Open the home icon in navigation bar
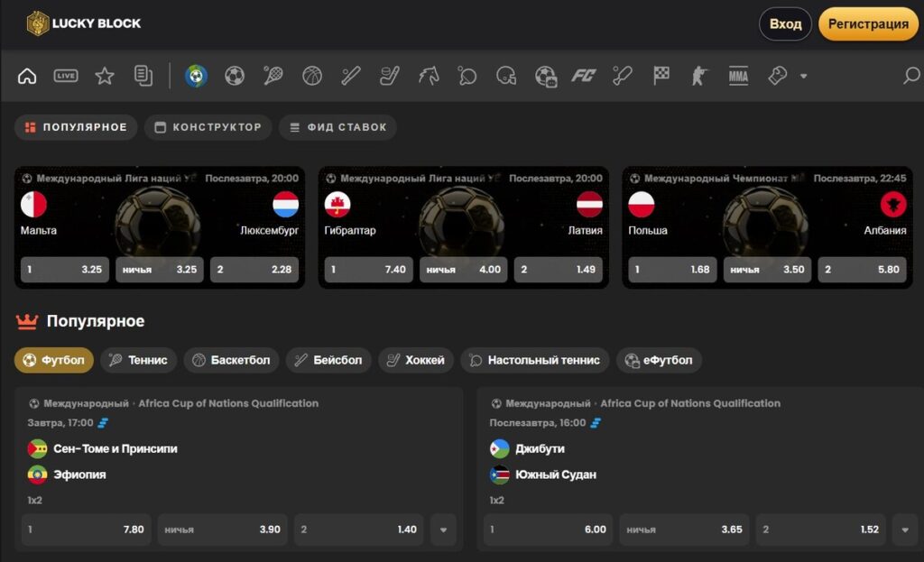Viewport: 924px width, 562px height. (27, 76)
